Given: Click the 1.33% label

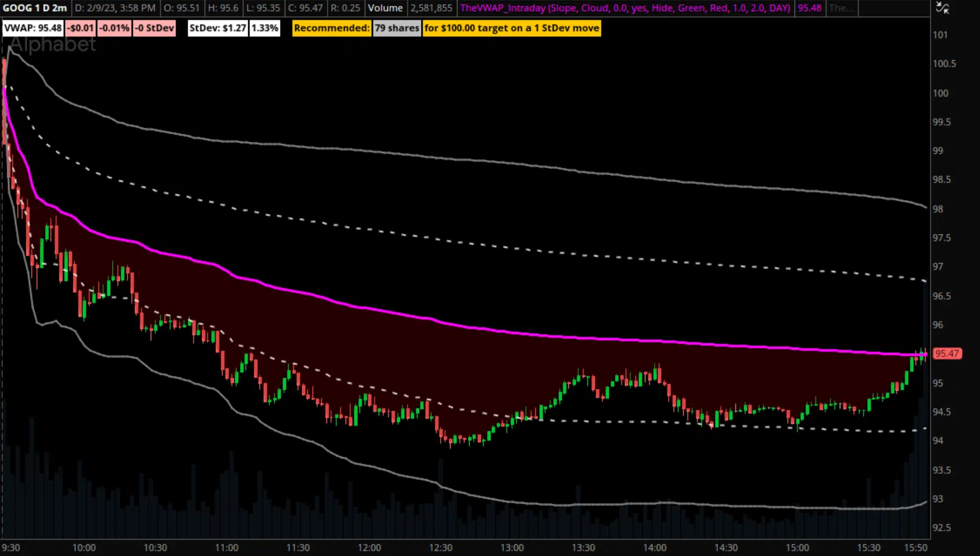Looking at the screenshot, I should click(x=265, y=28).
